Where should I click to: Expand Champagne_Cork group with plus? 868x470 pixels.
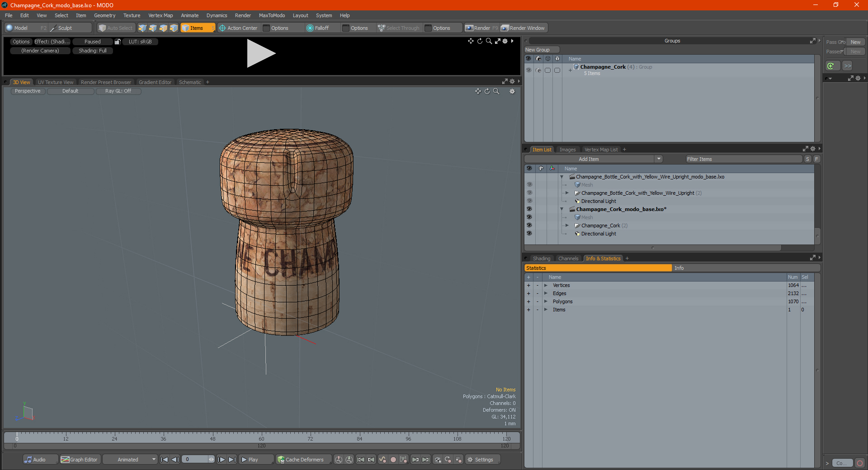[570, 70]
